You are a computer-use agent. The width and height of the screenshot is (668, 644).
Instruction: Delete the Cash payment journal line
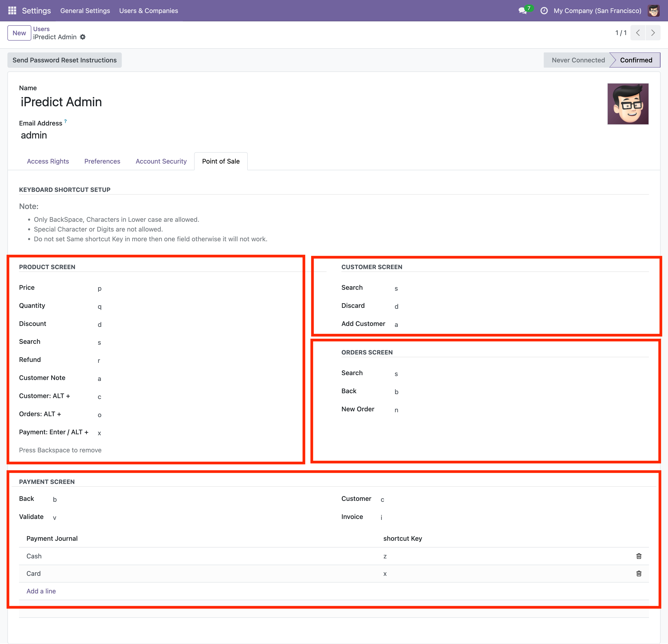(x=639, y=556)
